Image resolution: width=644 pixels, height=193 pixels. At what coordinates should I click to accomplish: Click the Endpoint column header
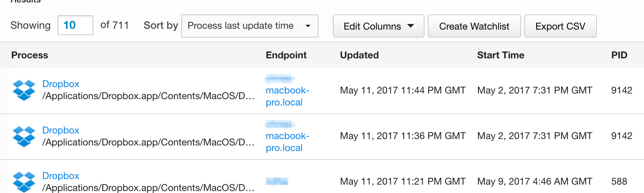286,55
